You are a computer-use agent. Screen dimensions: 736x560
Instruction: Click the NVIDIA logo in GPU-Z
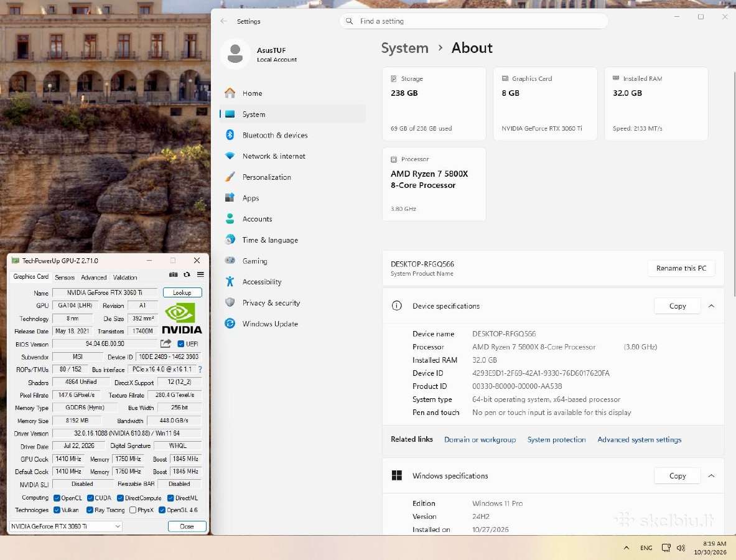[x=182, y=319]
